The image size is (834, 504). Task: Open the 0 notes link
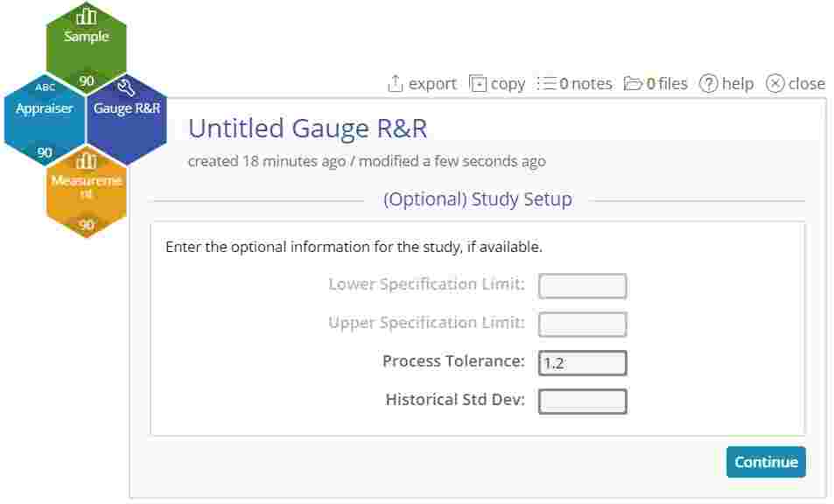pyautogui.click(x=580, y=83)
